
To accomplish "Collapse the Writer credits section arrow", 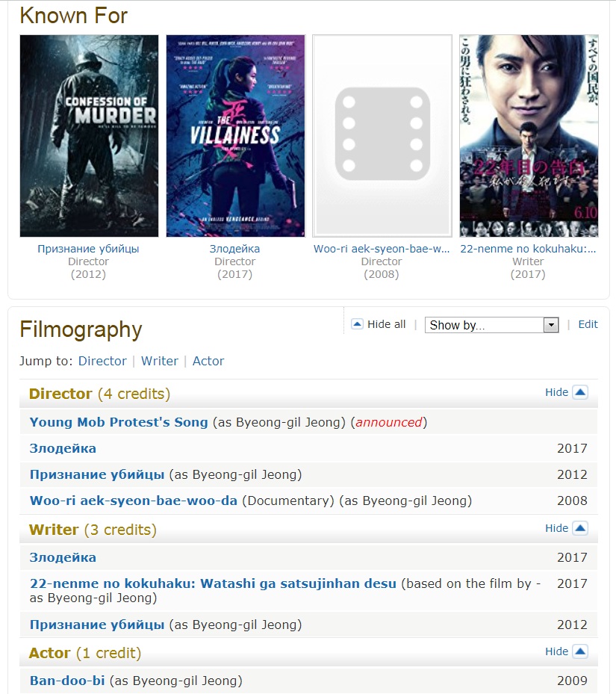I will 580,528.
